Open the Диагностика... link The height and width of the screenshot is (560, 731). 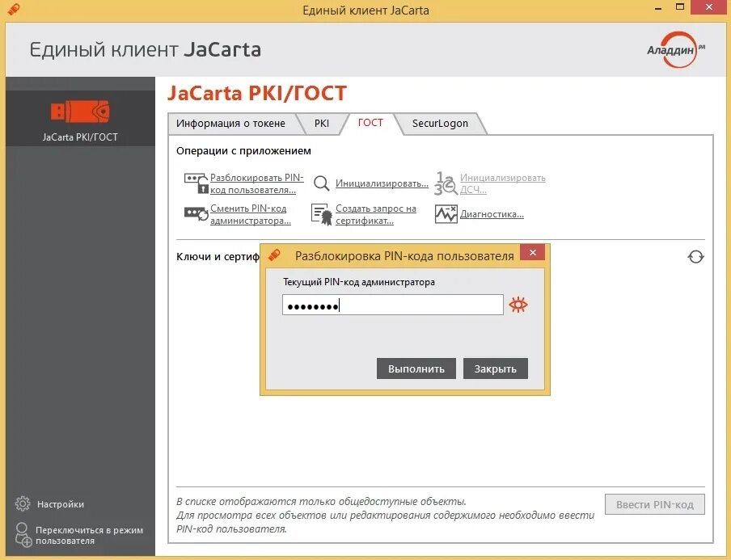(492, 214)
